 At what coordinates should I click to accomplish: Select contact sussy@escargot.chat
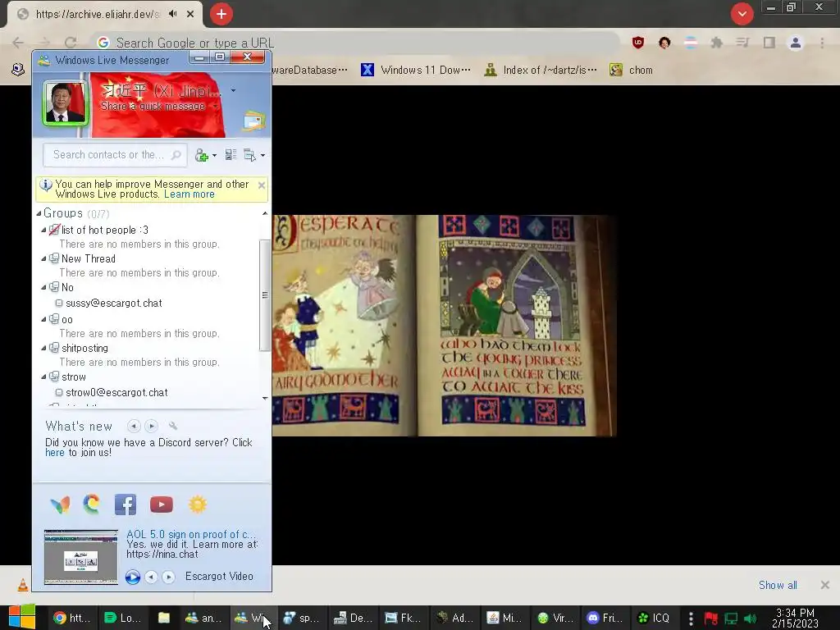click(x=113, y=304)
